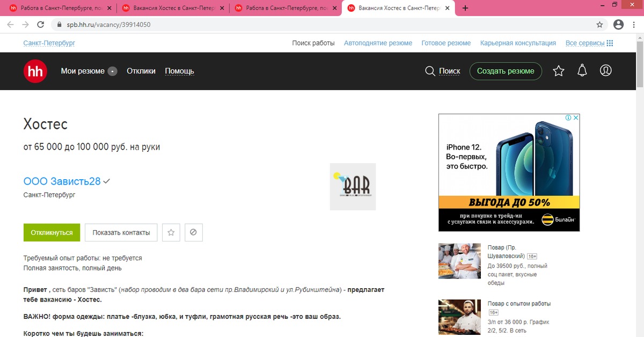644x337 pixels.
Task: Click the chef thumbnail for Повар Шуваловский
Action: click(x=459, y=261)
